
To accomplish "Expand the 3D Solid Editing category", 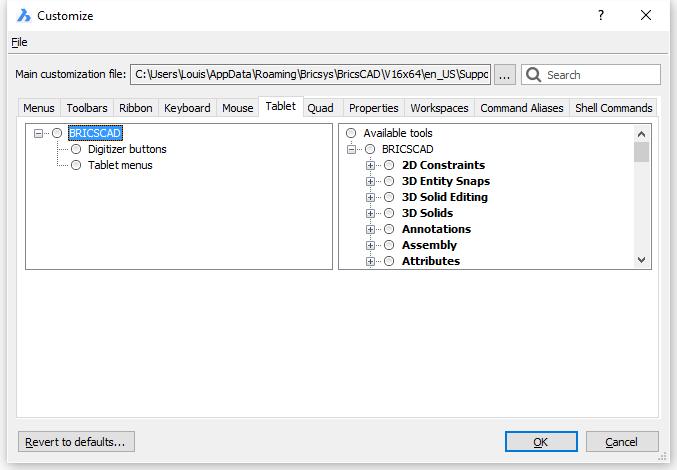I will click(x=370, y=197).
